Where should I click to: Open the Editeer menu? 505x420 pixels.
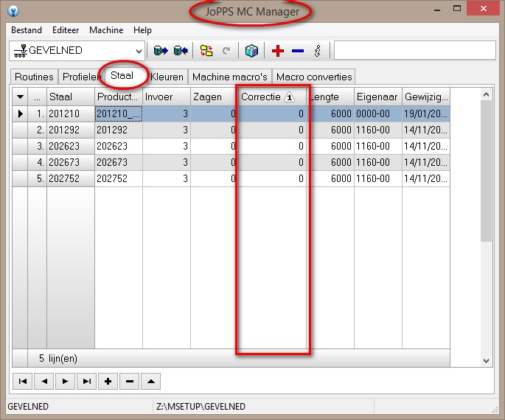point(66,30)
